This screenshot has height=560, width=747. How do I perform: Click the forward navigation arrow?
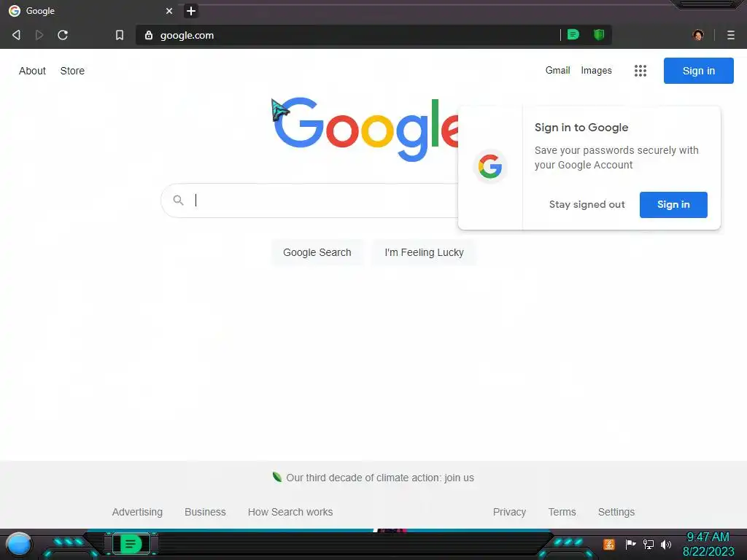coord(39,35)
